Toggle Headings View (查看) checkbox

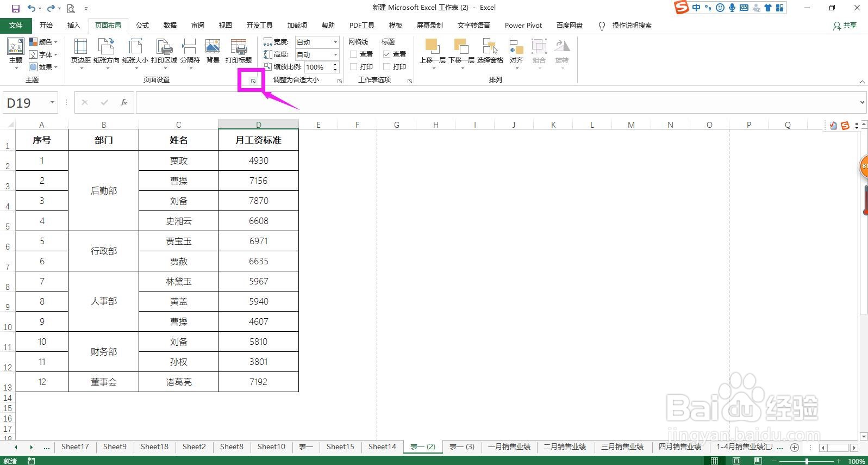tap(386, 54)
